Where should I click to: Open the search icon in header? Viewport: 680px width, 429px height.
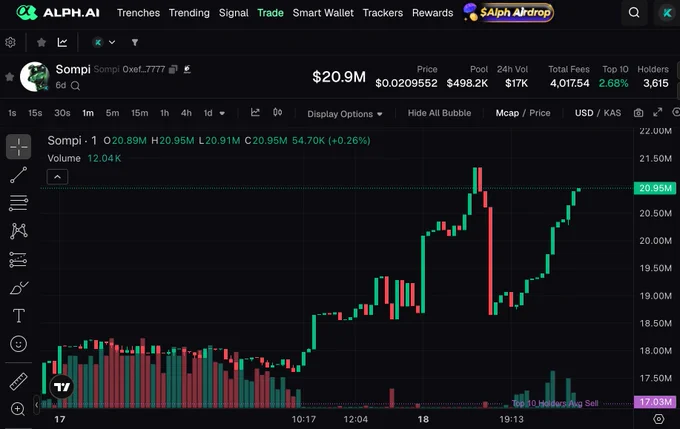634,13
